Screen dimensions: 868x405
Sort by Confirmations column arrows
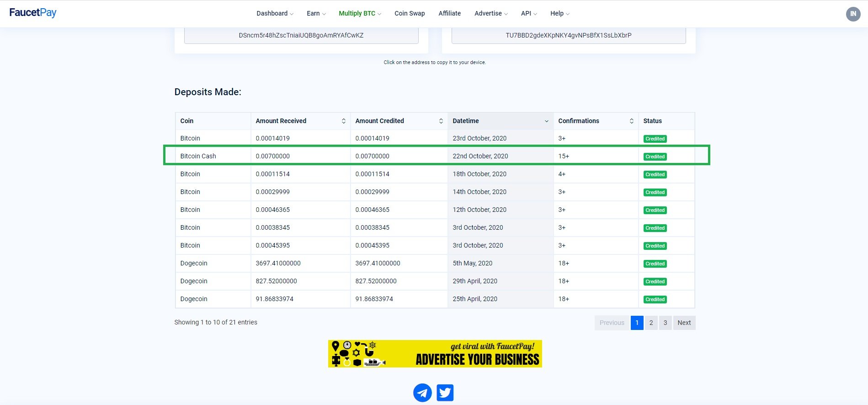click(631, 121)
